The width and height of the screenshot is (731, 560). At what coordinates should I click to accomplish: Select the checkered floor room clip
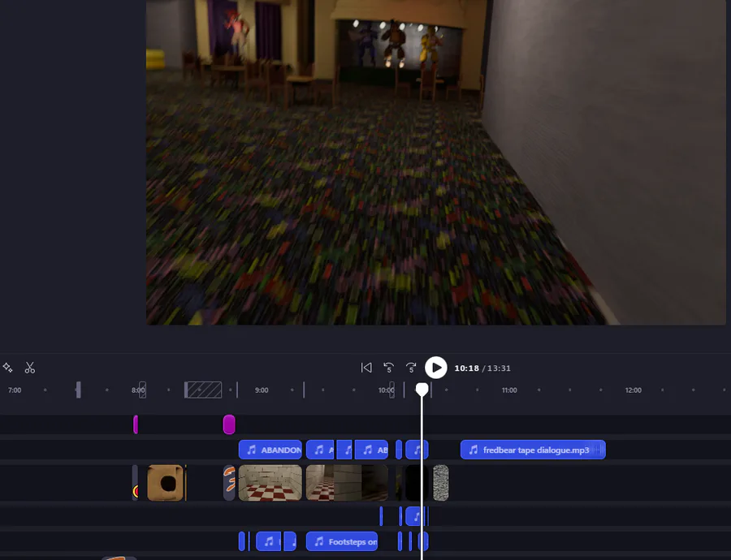[x=270, y=483]
